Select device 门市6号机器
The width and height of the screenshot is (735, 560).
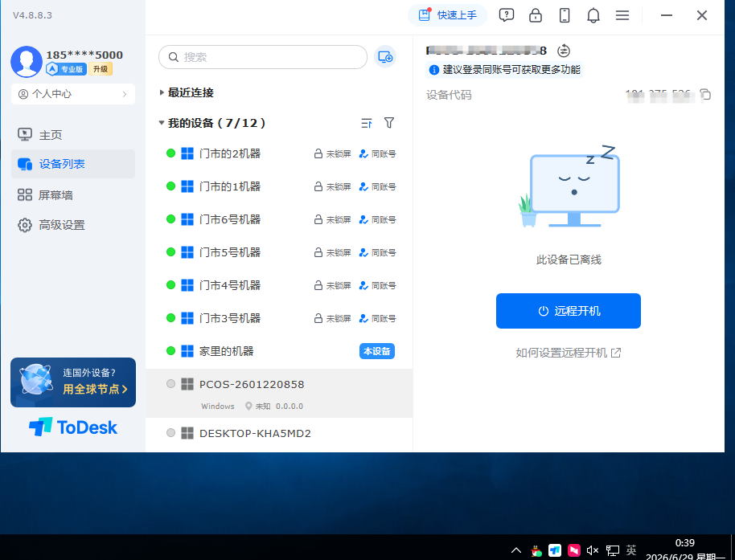pos(279,219)
